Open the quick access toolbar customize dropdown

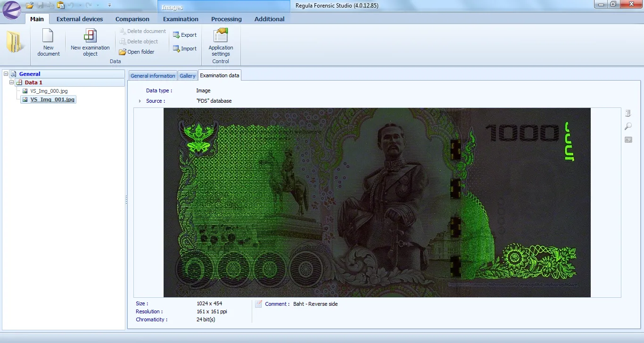pos(109,5)
